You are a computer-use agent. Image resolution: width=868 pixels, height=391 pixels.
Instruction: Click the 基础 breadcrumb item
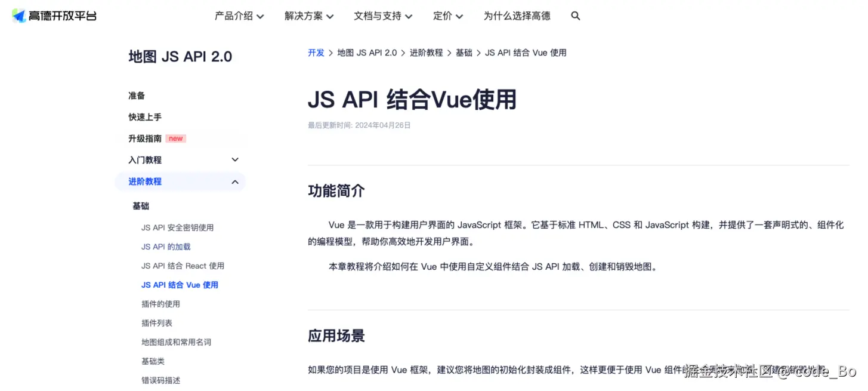coord(464,53)
